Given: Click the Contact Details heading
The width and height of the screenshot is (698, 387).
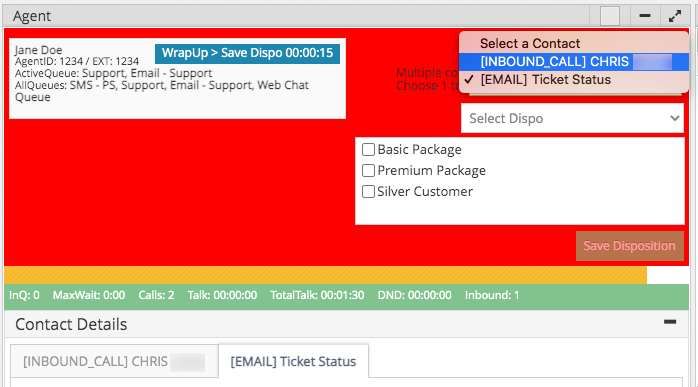Looking at the screenshot, I should [71, 324].
